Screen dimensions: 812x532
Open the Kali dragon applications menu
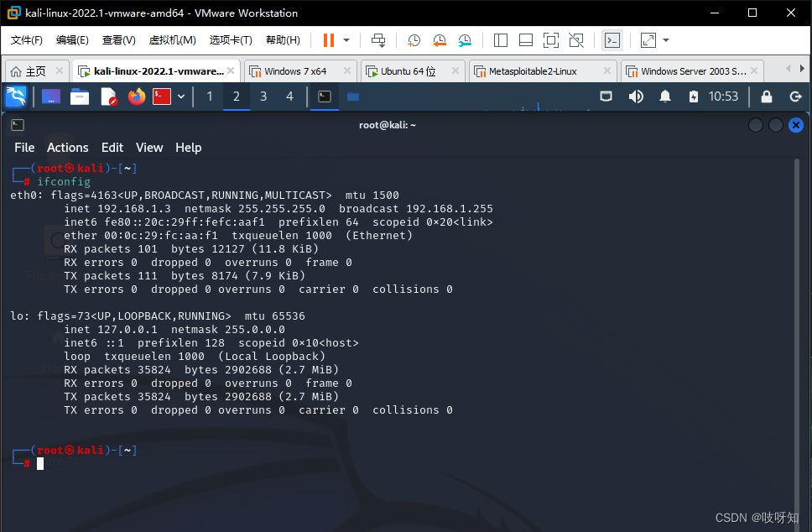tap(16, 96)
